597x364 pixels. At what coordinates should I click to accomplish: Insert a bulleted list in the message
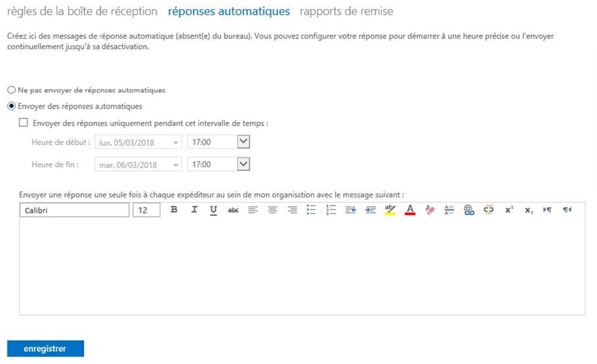311,209
